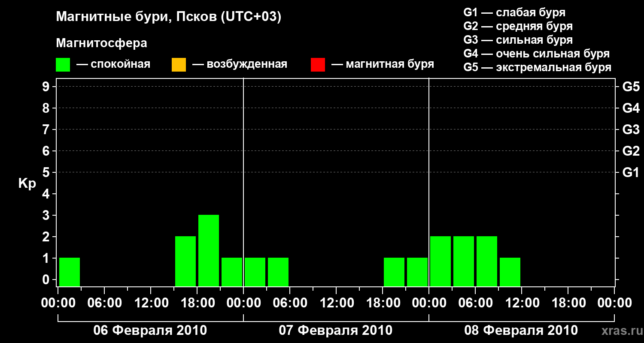The width and height of the screenshot is (644, 343).
Task: Click 'G4 — очень сильная буря' description line
Action: [537, 54]
